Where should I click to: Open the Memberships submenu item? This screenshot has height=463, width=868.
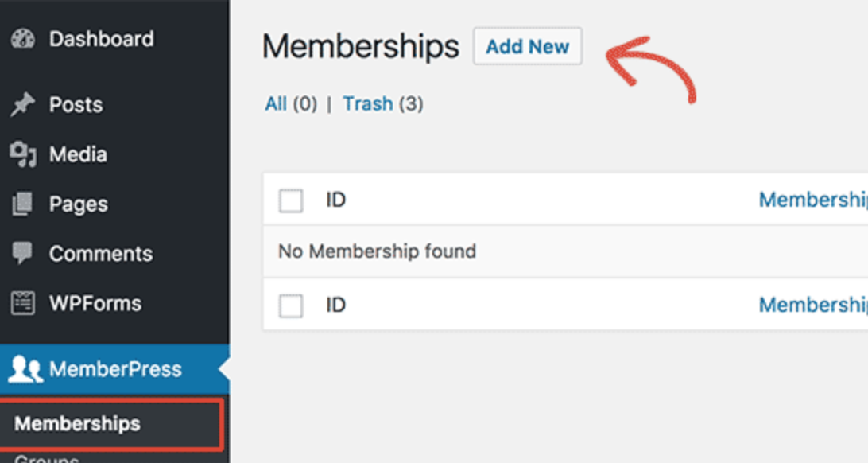(77, 424)
